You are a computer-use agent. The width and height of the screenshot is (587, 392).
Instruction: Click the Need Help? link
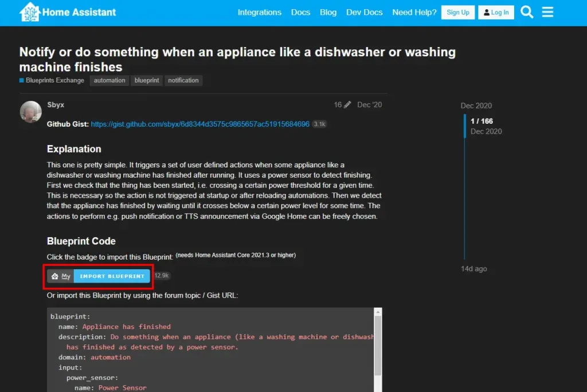click(x=414, y=12)
